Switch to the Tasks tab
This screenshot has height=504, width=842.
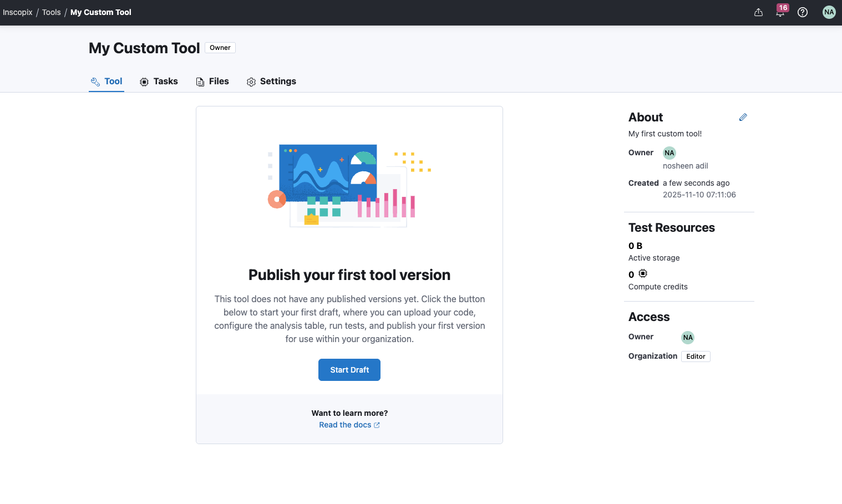coord(159,82)
